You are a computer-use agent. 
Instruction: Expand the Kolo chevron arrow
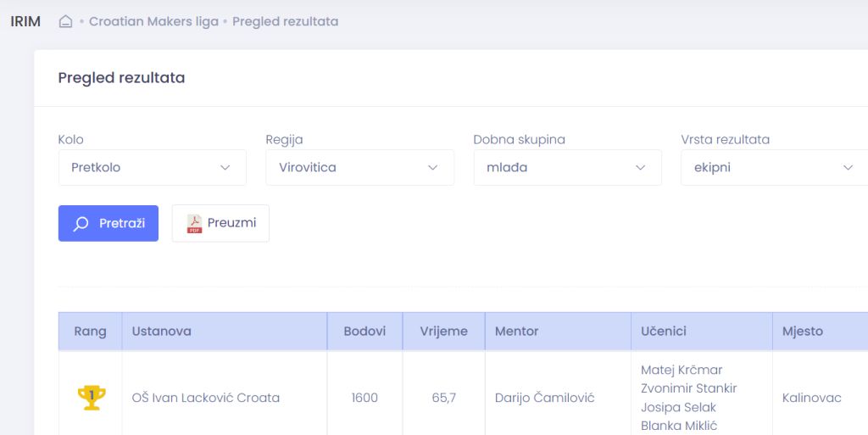[225, 168]
